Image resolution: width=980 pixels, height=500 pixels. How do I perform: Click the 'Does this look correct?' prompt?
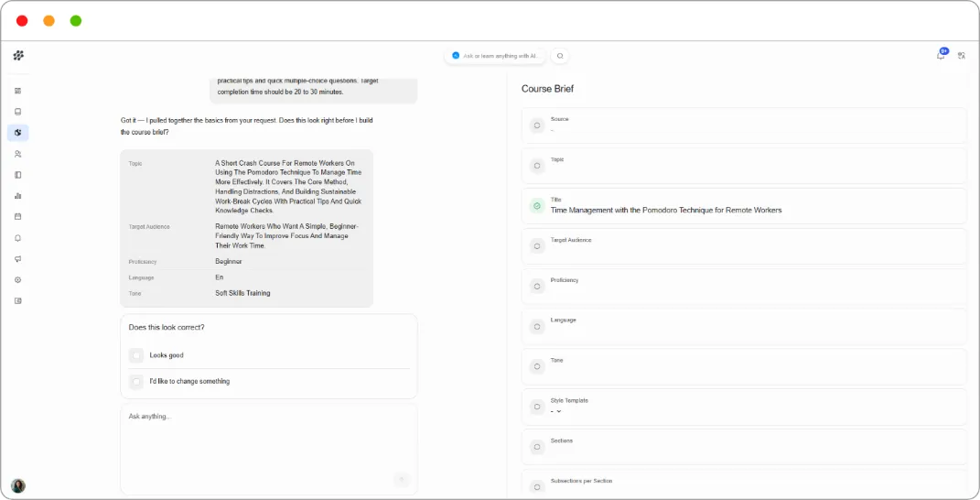[x=167, y=327]
